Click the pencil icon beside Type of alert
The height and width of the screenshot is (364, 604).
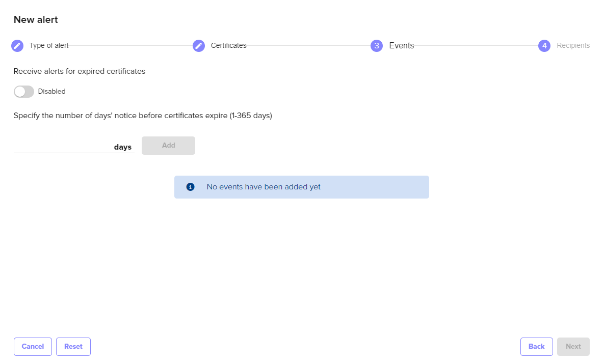pyautogui.click(x=17, y=46)
